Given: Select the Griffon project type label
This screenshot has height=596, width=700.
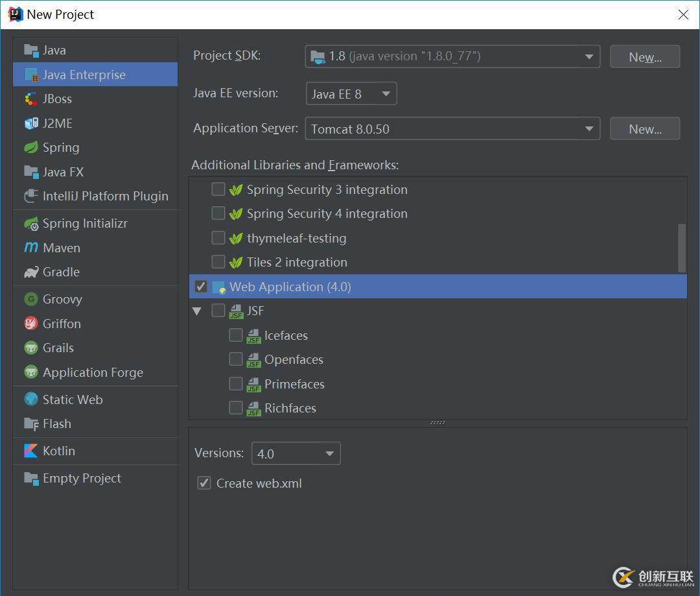Looking at the screenshot, I should click(x=62, y=324).
